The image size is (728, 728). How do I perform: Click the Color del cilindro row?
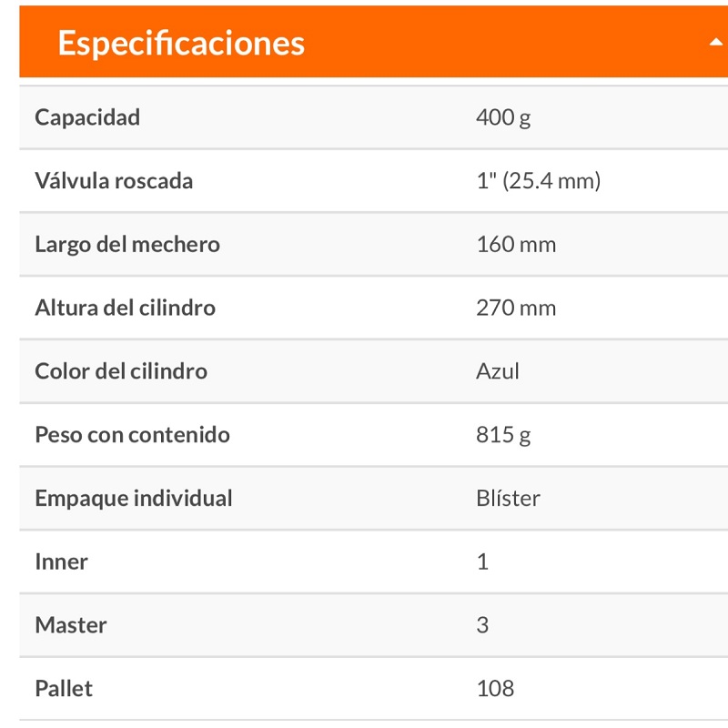[x=120, y=370]
